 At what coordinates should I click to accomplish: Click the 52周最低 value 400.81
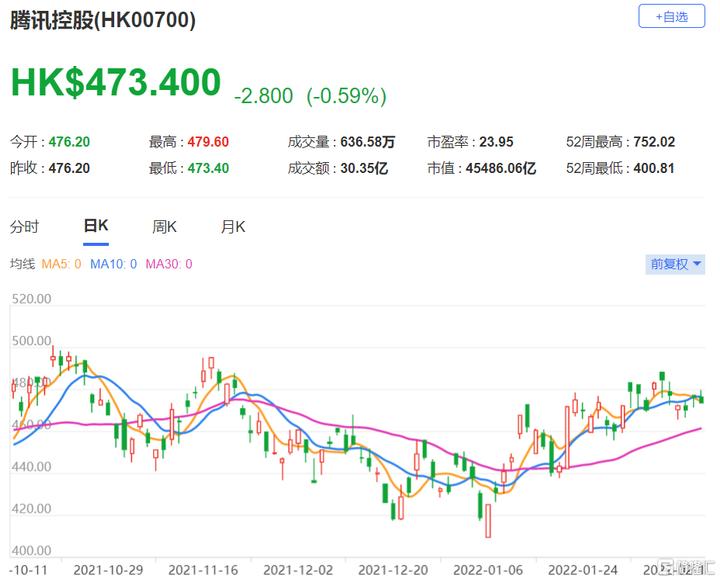tap(654, 168)
